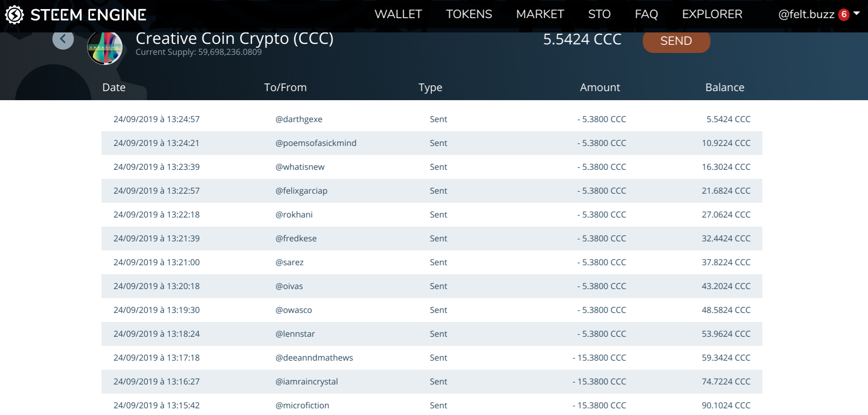
Task: Click the date 24/09/2019 à 13:16:27
Action: click(x=156, y=382)
